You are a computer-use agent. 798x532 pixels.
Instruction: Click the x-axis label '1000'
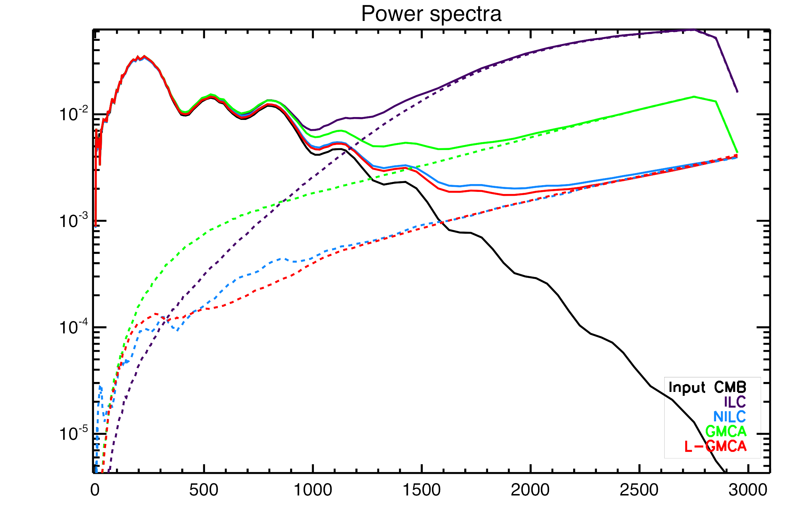(313, 490)
